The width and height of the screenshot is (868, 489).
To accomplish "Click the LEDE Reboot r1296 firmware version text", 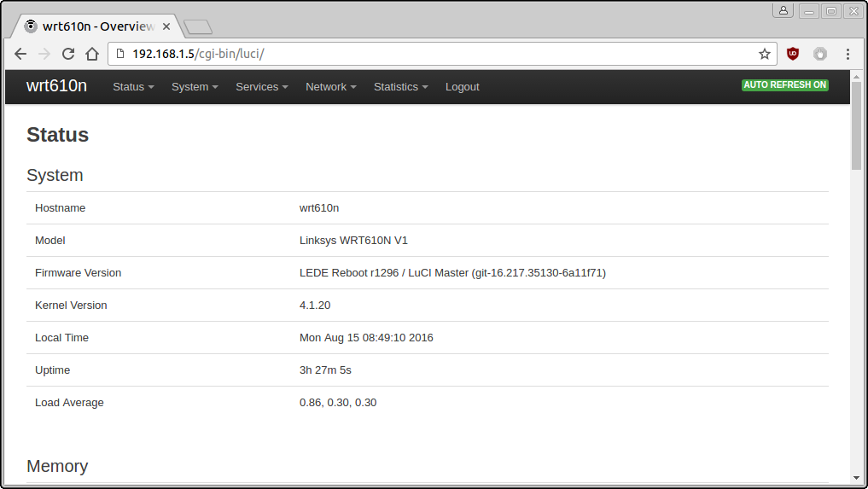I will click(x=452, y=273).
